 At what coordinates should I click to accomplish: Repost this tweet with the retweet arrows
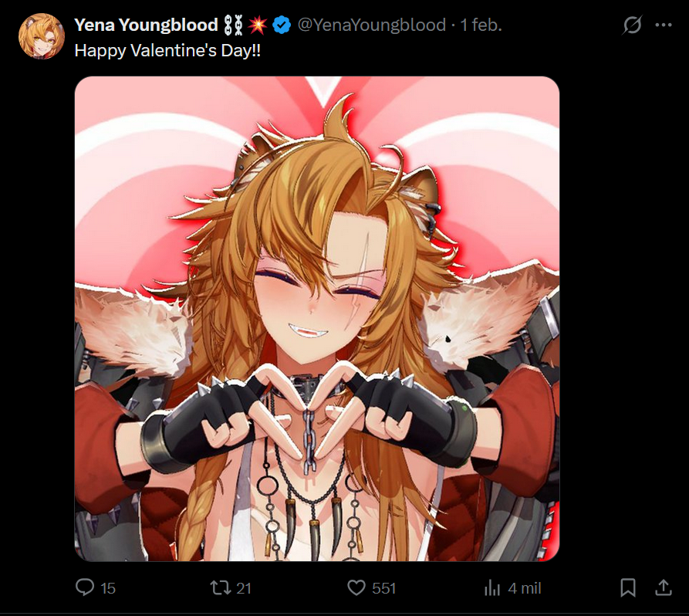pos(220,588)
